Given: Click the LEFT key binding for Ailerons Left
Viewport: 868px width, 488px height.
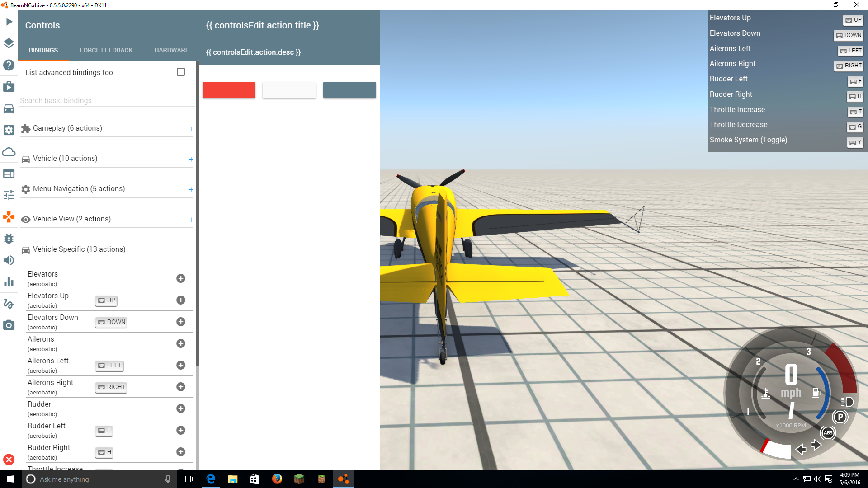Looking at the screenshot, I should [109, 366].
